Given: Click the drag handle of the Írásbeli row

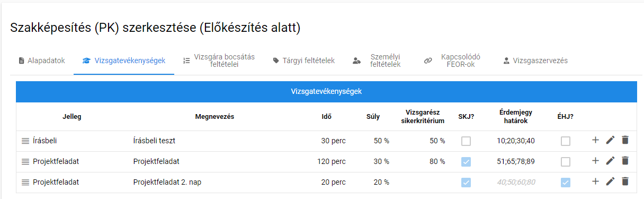Looking at the screenshot, I should pyautogui.click(x=25, y=141).
